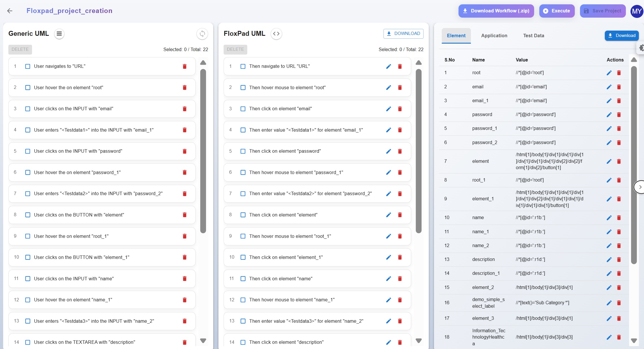Edit FloxPad step "Then click on element email"
The image size is (644, 349).
pos(389,109)
